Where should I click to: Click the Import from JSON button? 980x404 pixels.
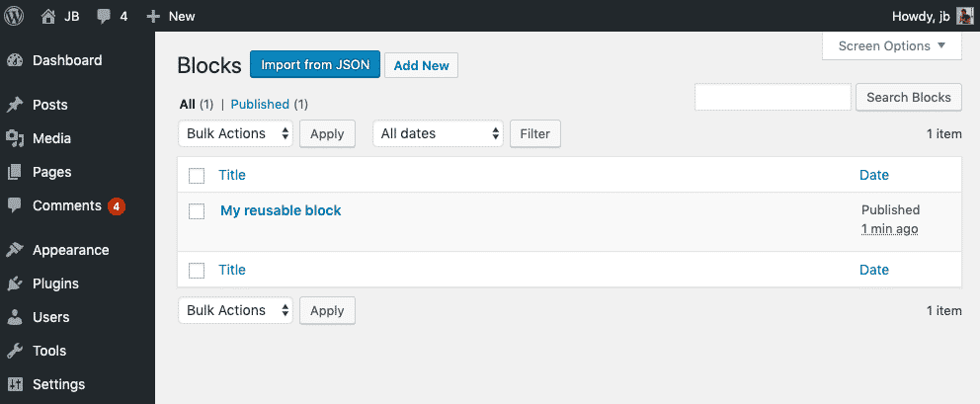[x=315, y=65]
